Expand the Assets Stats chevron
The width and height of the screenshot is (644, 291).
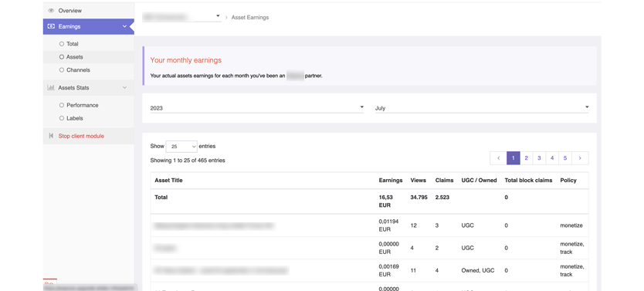(x=125, y=87)
